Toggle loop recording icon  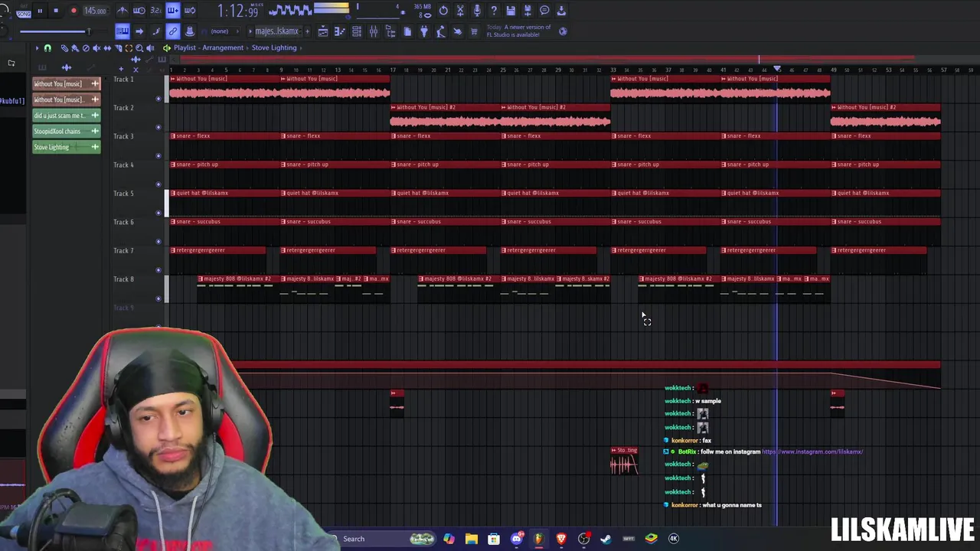point(190,11)
